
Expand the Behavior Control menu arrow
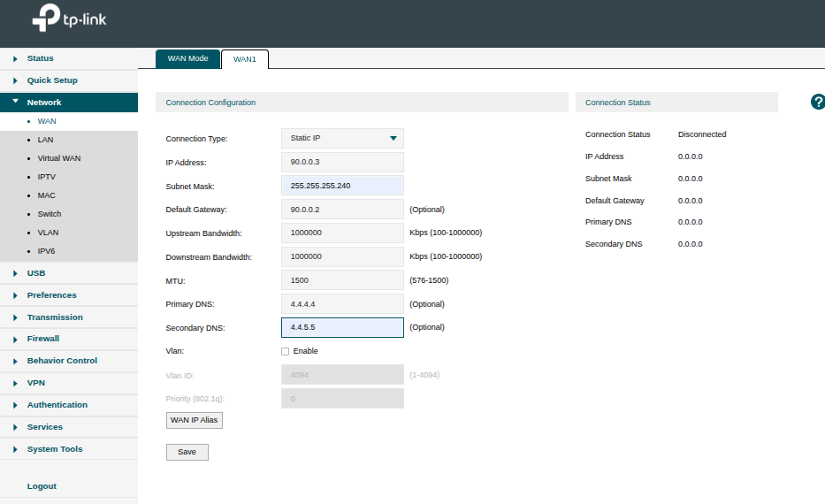pyautogui.click(x=15, y=362)
